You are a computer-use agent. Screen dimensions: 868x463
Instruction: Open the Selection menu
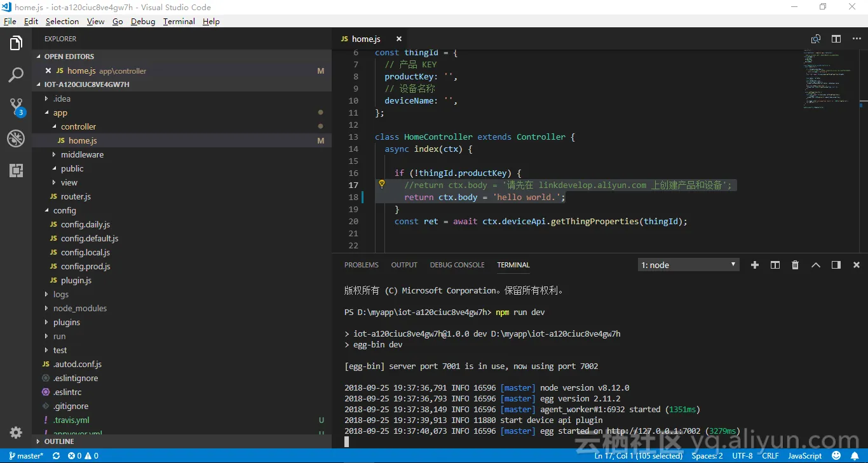pyautogui.click(x=62, y=21)
